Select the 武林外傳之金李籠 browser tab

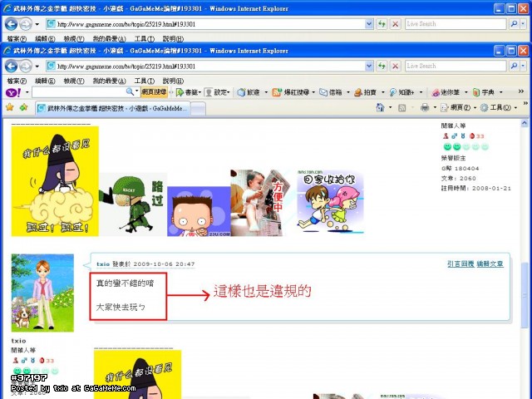tap(112, 107)
